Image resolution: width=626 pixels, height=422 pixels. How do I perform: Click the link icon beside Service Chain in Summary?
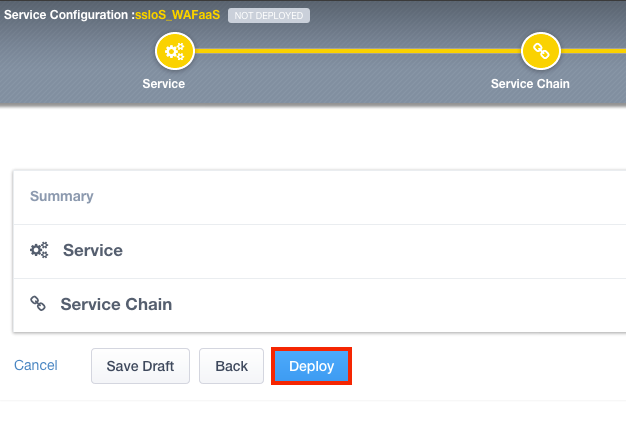coord(38,304)
